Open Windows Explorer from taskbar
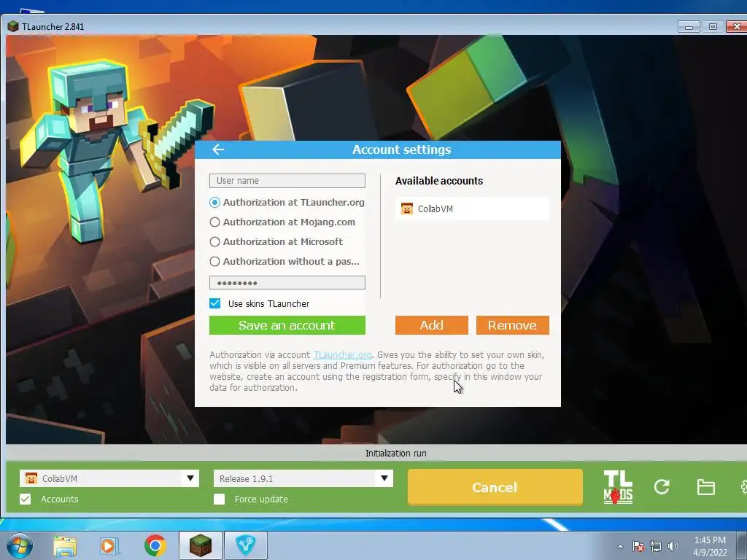This screenshot has height=560, width=747. tap(65, 545)
